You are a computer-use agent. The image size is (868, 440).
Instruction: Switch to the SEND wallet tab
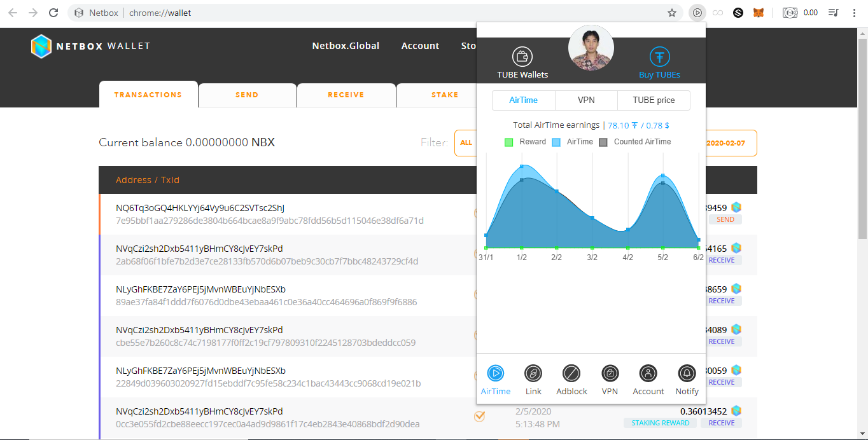[x=247, y=95]
